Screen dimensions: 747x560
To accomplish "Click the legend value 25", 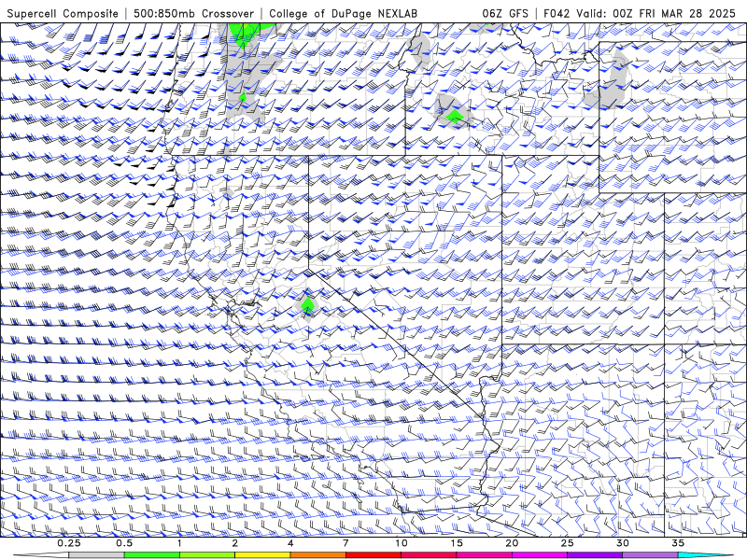I will [567, 543].
